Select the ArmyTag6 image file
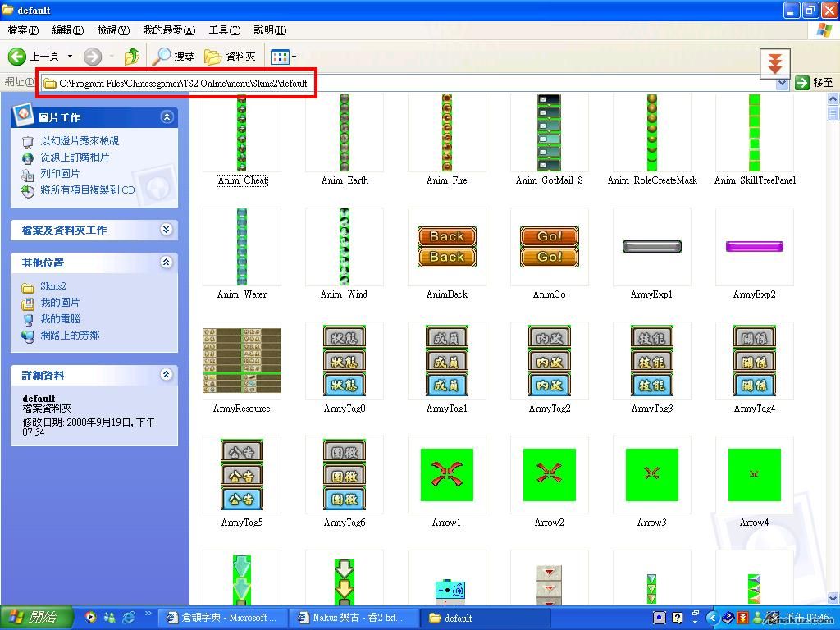This screenshot has height=630, width=840. click(x=345, y=475)
